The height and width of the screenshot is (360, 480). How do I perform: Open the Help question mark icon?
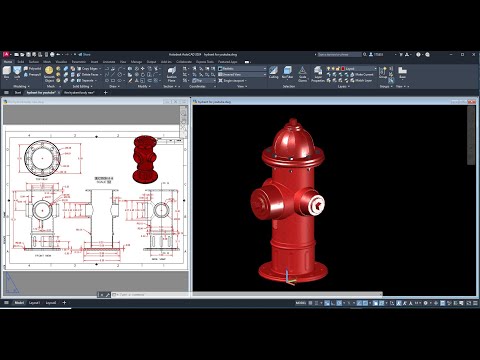pyautogui.click(x=418, y=54)
